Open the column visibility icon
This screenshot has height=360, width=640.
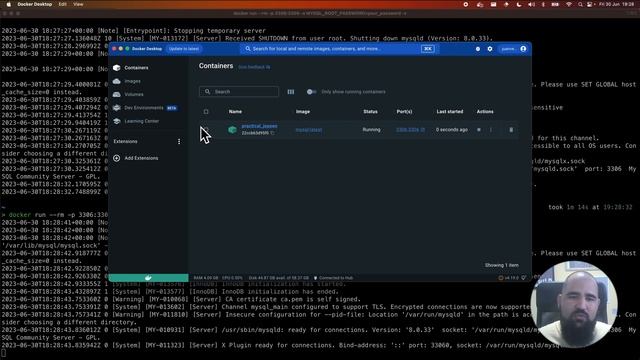(x=291, y=92)
